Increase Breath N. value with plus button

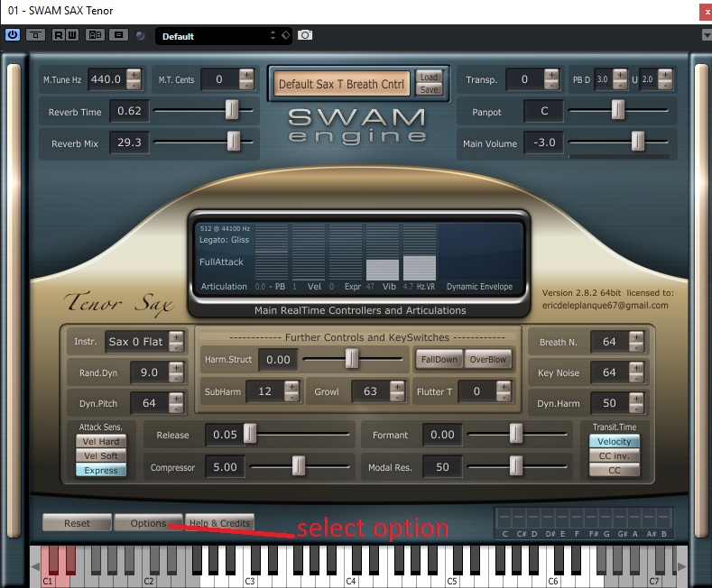(x=636, y=336)
